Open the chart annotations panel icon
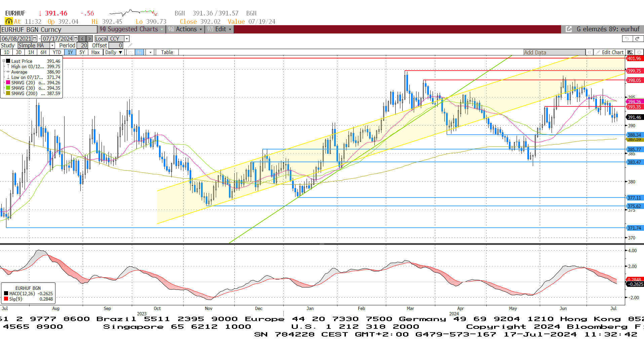This screenshot has width=644, height=353. point(630,52)
